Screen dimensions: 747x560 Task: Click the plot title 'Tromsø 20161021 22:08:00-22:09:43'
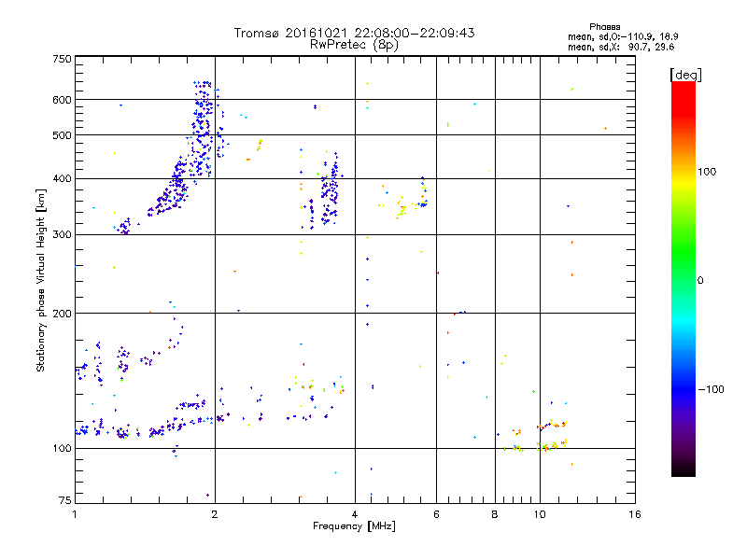click(x=354, y=33)
